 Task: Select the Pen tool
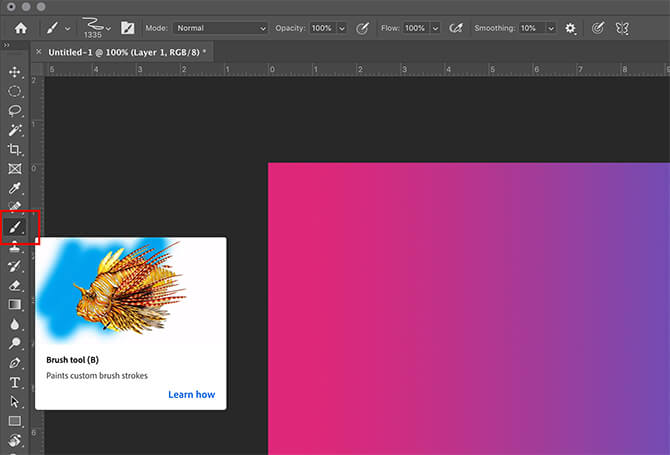[15, 362]
